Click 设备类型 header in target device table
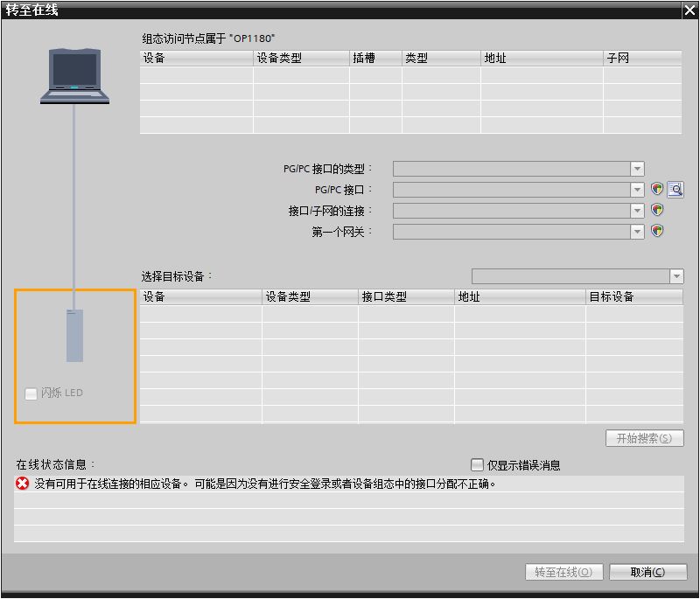Image resolution: width=700 pixels, height=599 pixels. tap(311, 296)
